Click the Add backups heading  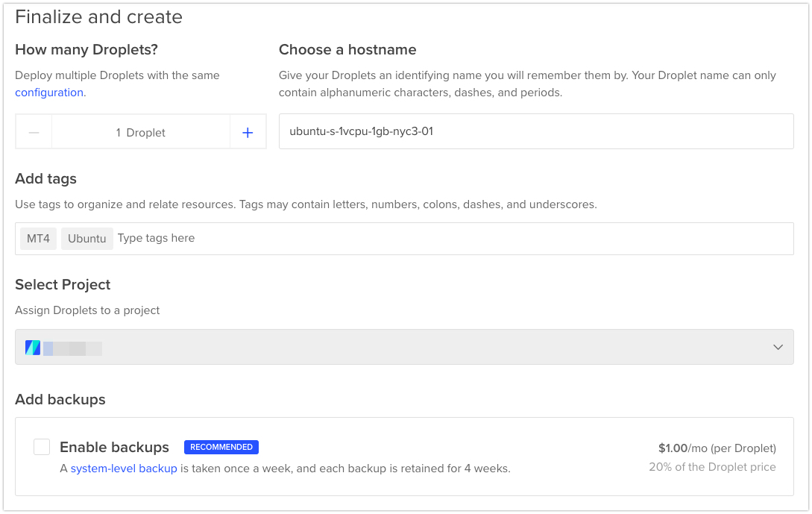coord(60,400)
